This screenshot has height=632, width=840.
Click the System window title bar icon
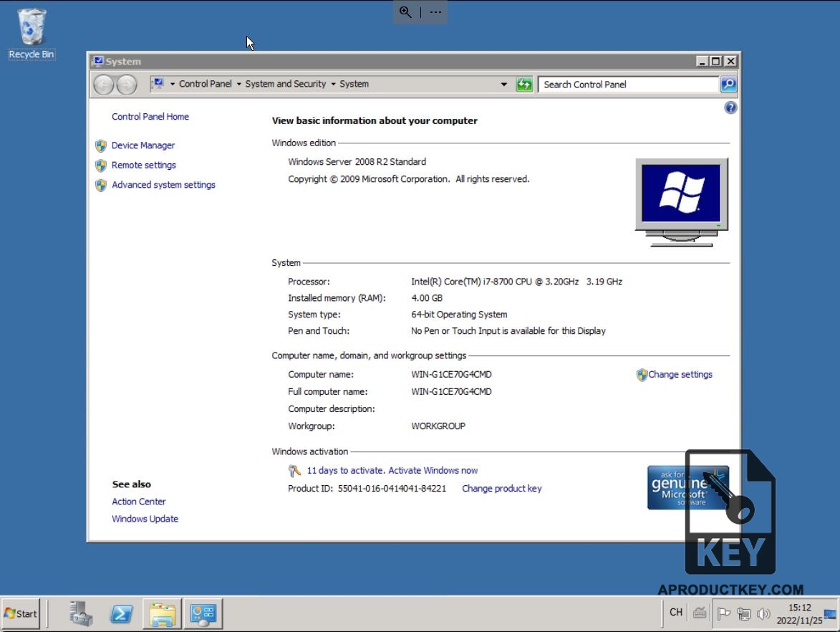pos(98,61)
